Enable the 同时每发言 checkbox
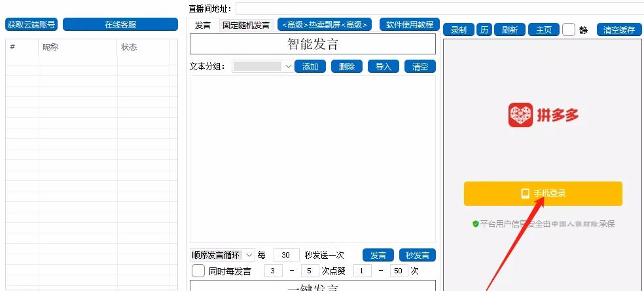Image resolution: width=644 pixels, height=291 pixels. (x=198, y=271)
